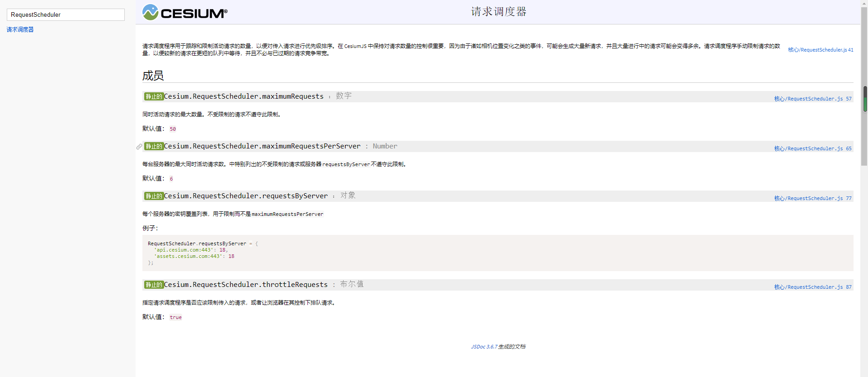This screenshot has width=868, height=377.
Task: Open source link RequestScheduler.js line 57
Action: (812, 99)
